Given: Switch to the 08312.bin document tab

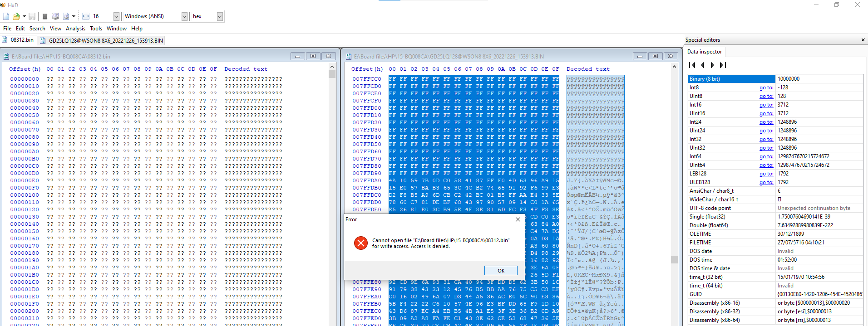Looking at the screenshot, I should pos(18,40).
